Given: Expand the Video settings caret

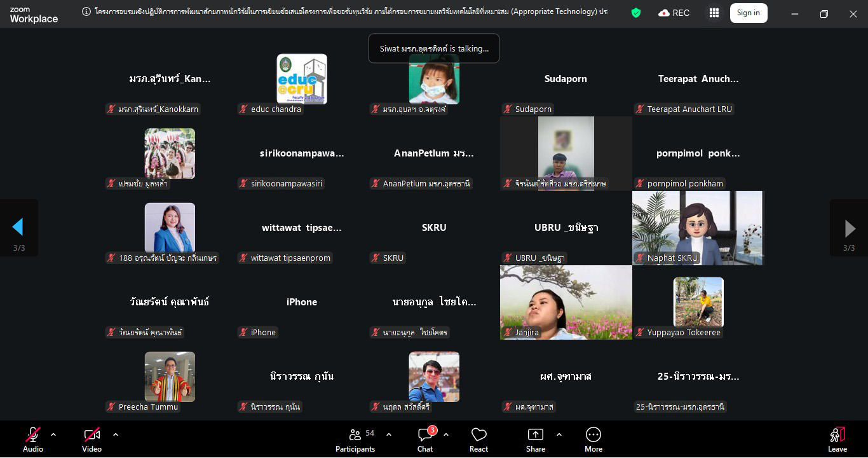Looking at the screenshot, I should click(x=116, y=434).
